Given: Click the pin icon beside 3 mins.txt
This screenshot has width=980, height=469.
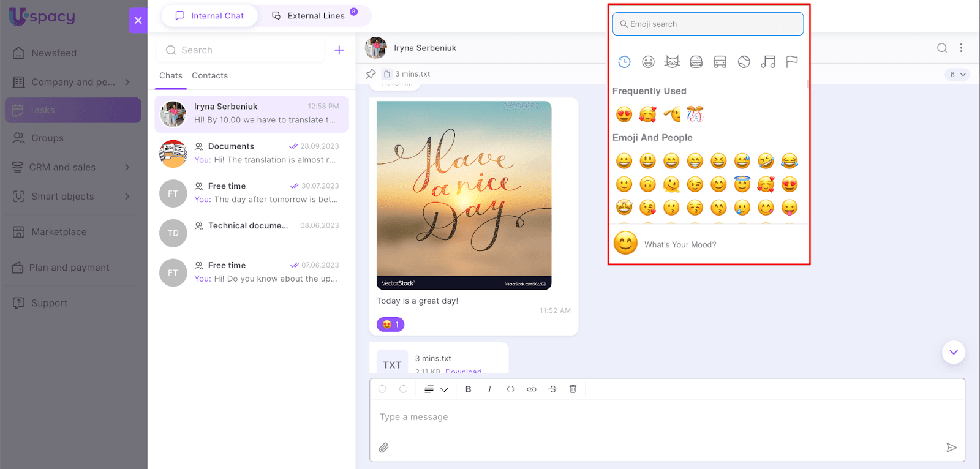Looking at the screenshot, I should [x=371, y=74].
